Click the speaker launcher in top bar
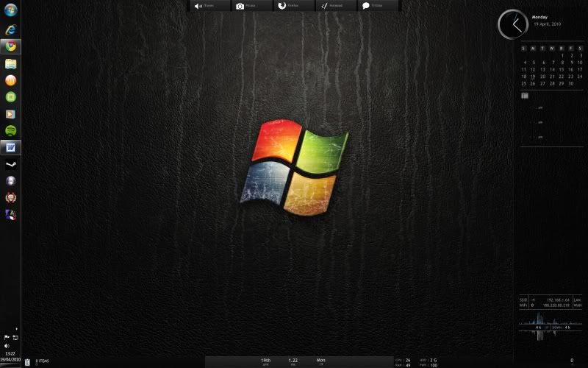 [209, 6]
